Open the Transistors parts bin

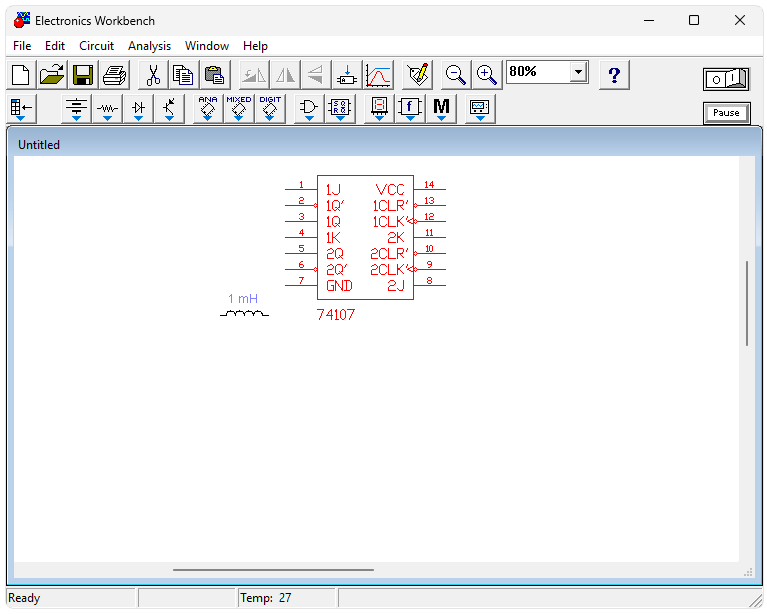pos(169,109)
